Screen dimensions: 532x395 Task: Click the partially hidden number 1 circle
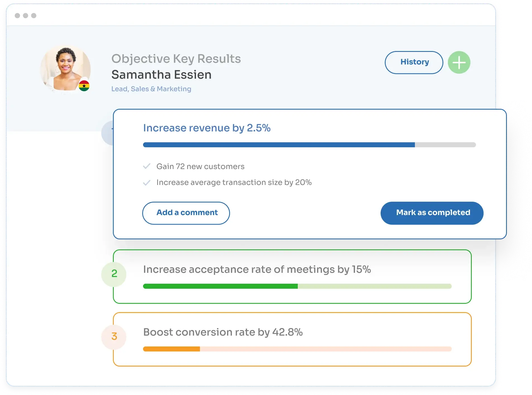(107, 133)
